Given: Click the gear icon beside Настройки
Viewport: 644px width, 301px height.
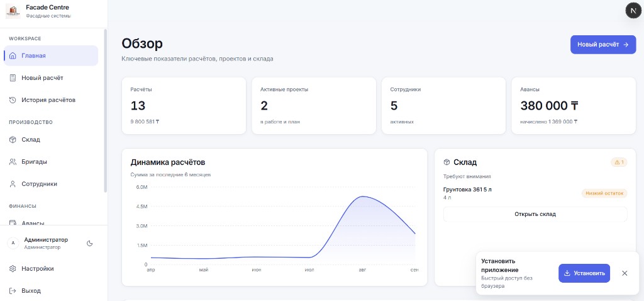Looking at the screenshot, I should coord(13,268).
